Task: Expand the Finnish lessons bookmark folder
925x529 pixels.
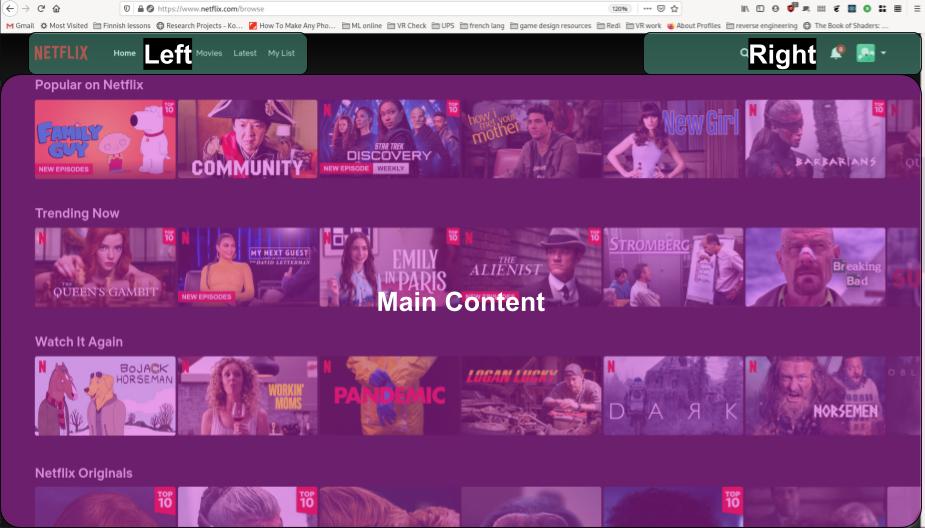Action: click(x=122, y=26)
